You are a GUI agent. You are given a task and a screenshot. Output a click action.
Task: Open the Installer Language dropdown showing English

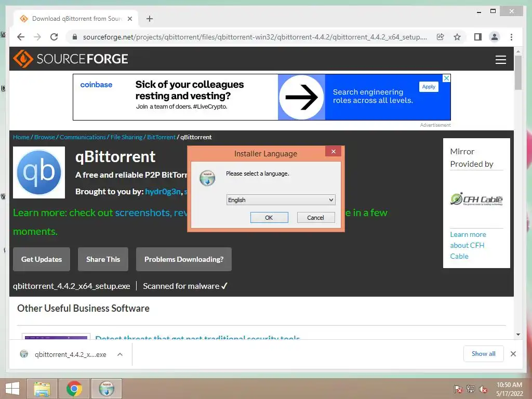pos(281,200)
